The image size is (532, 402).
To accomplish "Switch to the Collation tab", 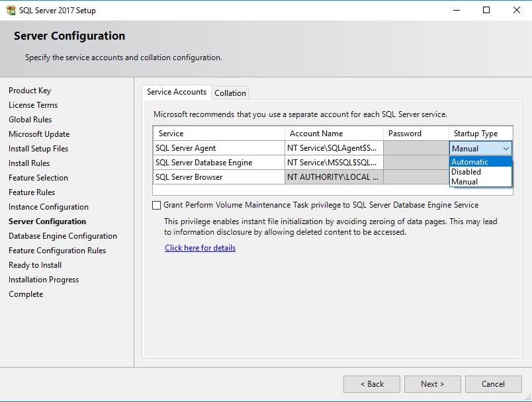I will 230,93.
